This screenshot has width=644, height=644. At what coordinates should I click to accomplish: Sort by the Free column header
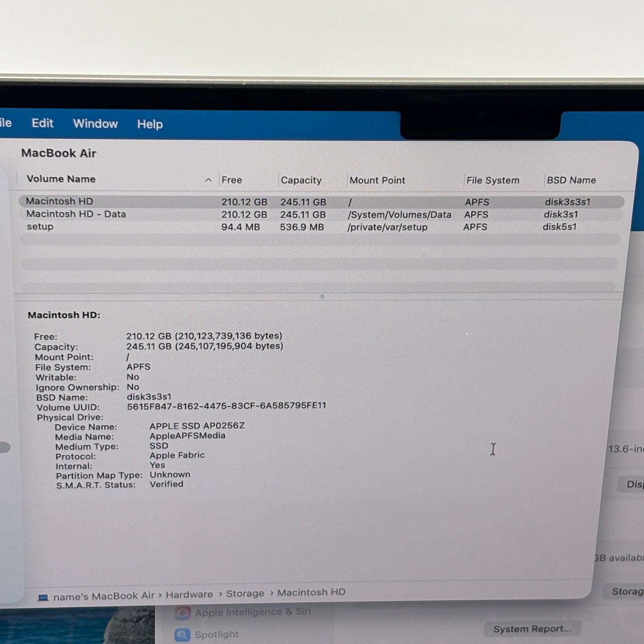pyautogui.click(x=232, y=180)
